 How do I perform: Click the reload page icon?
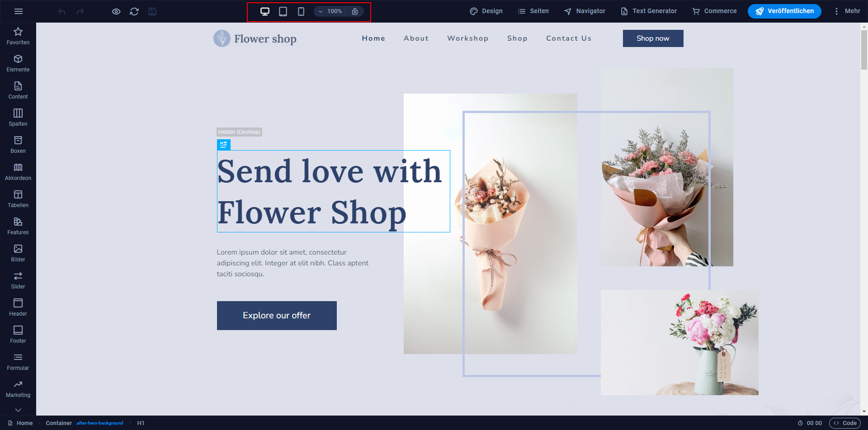coord(134,11)
